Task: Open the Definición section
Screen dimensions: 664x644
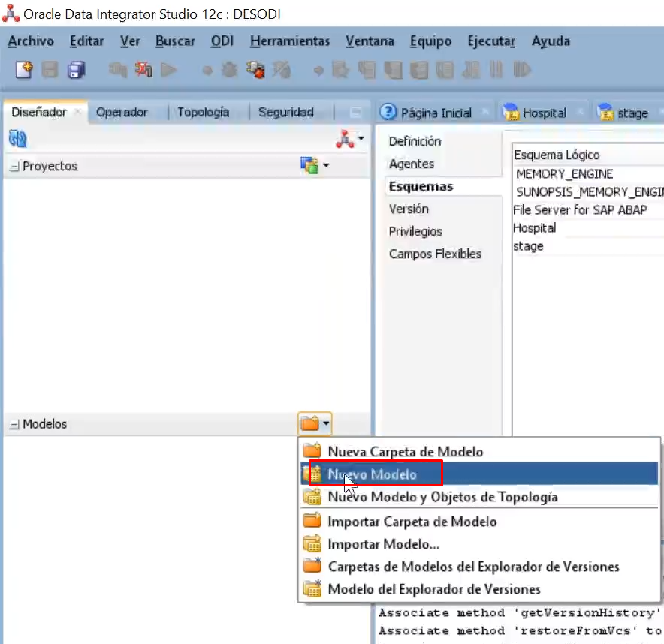Action: (415, 141)
